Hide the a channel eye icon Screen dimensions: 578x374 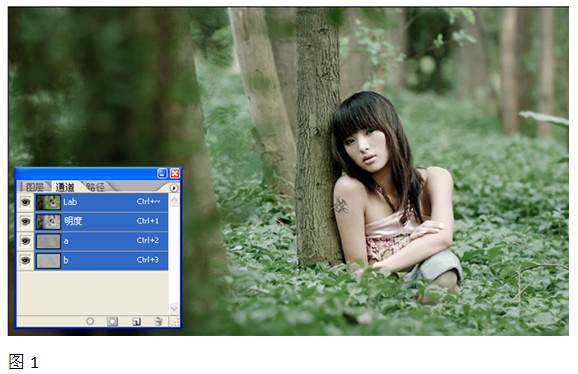tap(25, 241)
